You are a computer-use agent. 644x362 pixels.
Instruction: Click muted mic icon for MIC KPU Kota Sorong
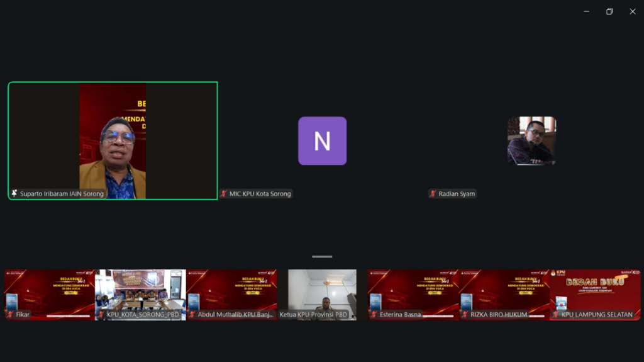224,194
